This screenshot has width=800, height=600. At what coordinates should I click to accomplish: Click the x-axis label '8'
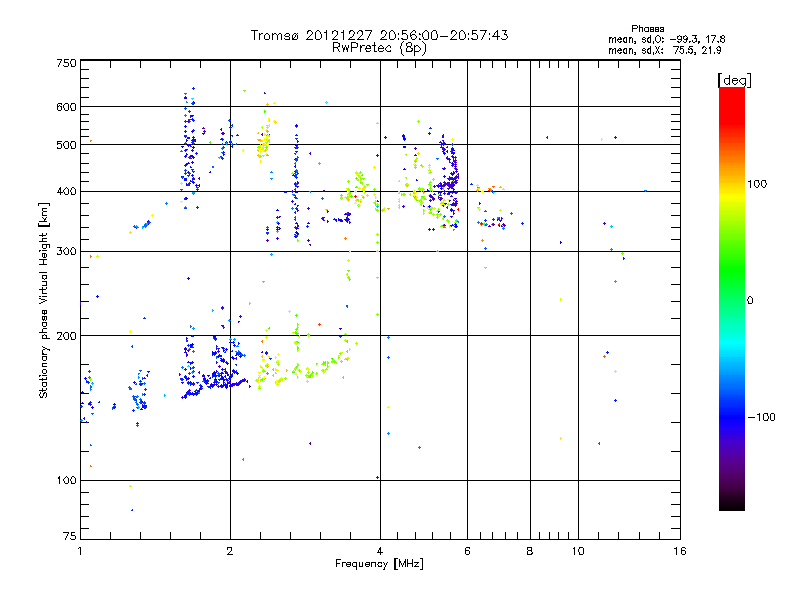point(530,551)
